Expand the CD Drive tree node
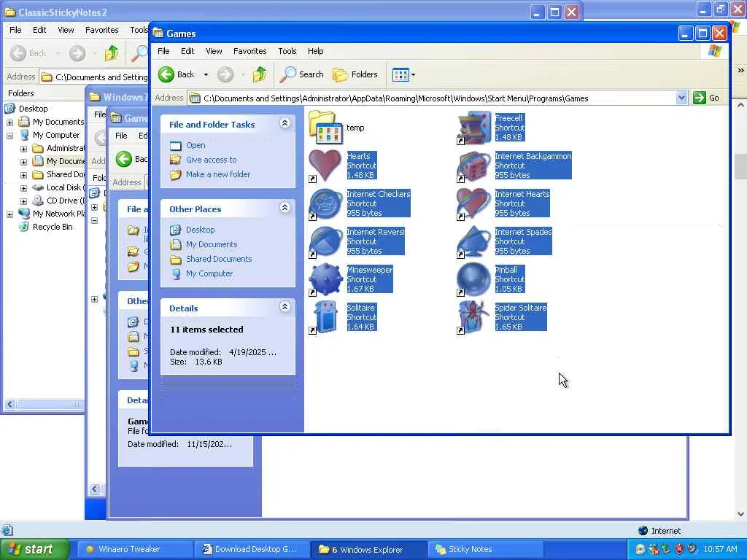The width and height of the screenshot is (747, 560). click(x=23, y=201)
